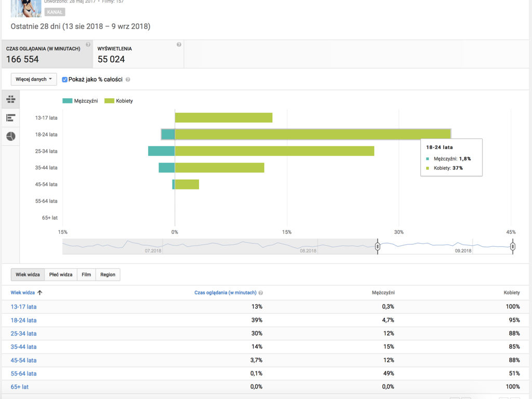
Task: Click the 85% Kobiety cell
Action: 514,347
